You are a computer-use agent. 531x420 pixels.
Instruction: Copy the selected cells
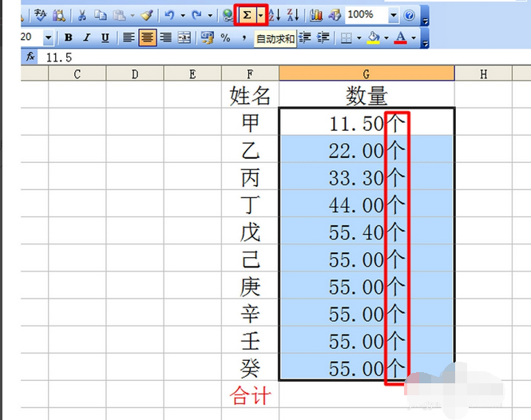tap(101, 15)
